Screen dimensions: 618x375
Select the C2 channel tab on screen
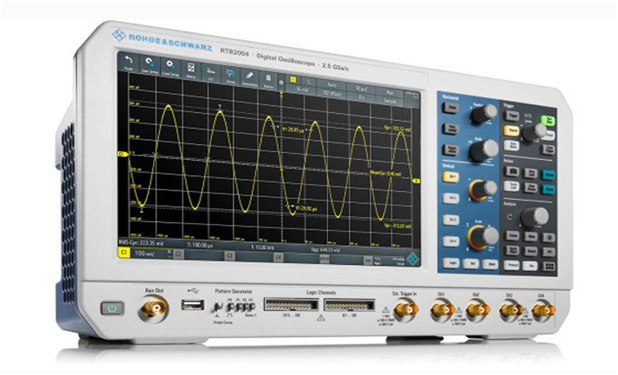point(178,254)
